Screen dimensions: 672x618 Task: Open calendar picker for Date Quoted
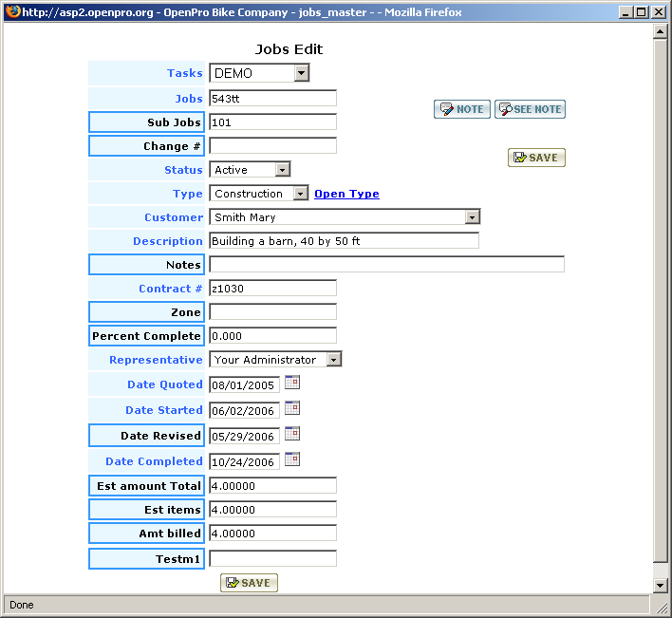(x=292, y=384)
